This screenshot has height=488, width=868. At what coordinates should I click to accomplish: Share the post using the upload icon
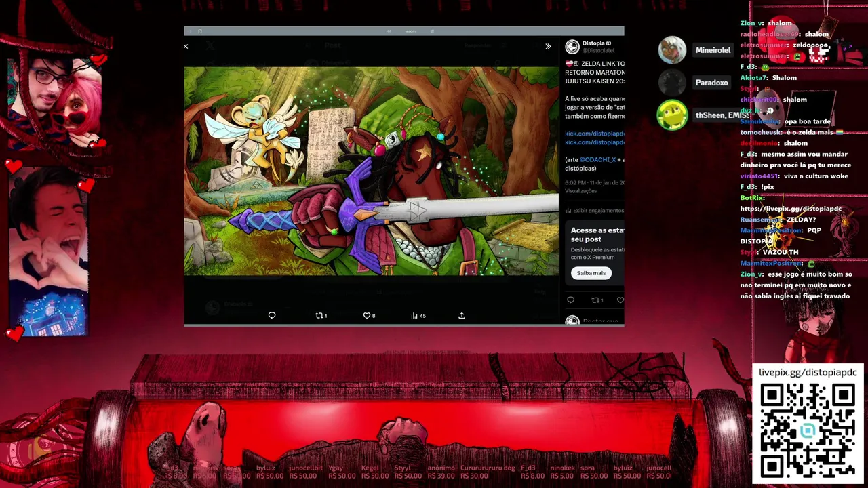462,315
